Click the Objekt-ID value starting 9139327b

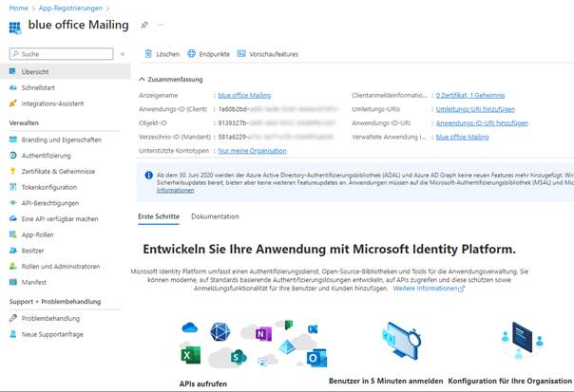tap(277, 122)
